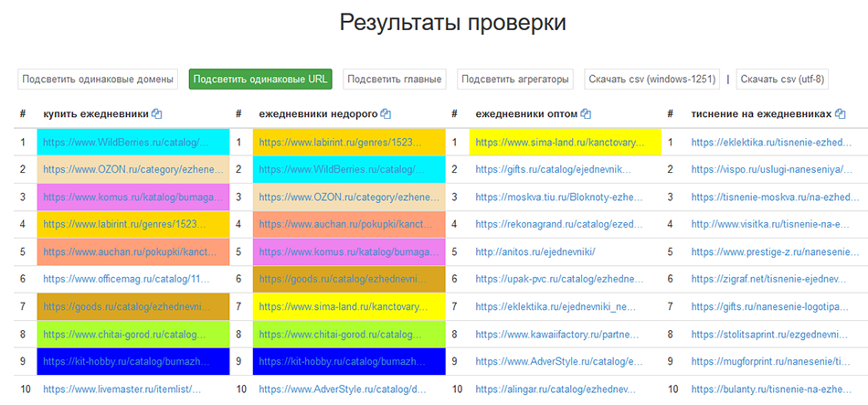Open WildBerries link in 'ежедневники недорого' column
Image resolution: width=868 pixels, height=405 pixels.
342,169
